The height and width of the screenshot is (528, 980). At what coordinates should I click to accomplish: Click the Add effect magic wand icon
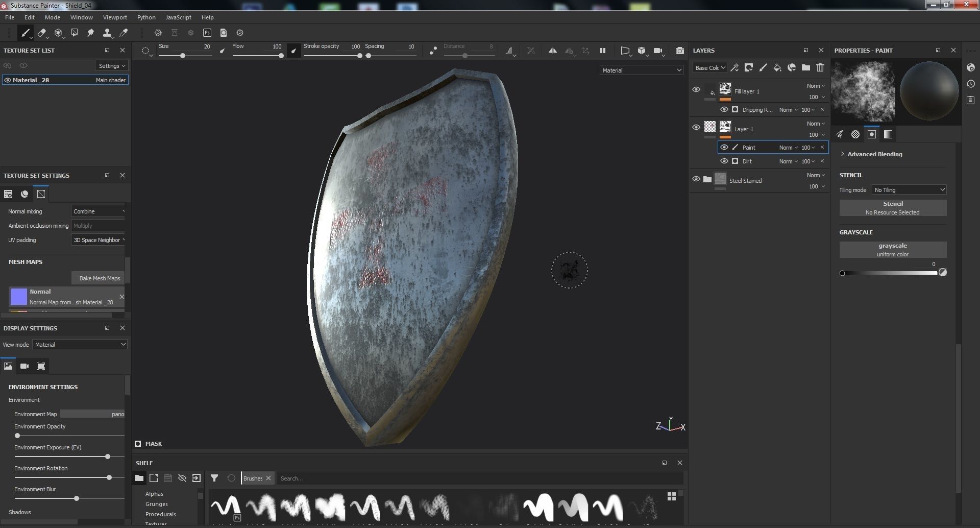click(x=735, y=67)
